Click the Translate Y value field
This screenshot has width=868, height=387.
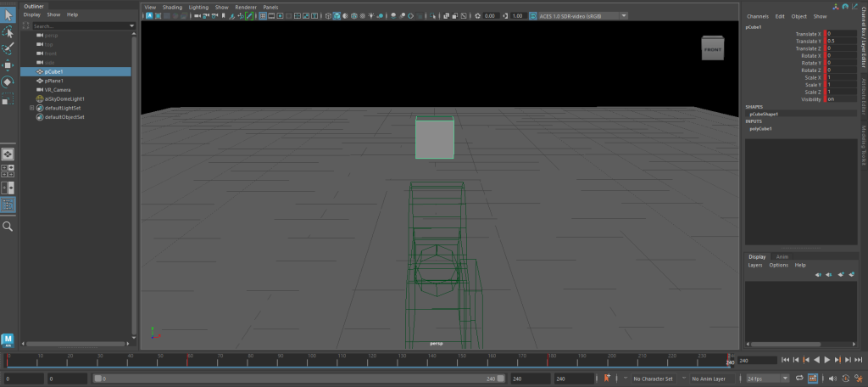[x=839, y=41]
